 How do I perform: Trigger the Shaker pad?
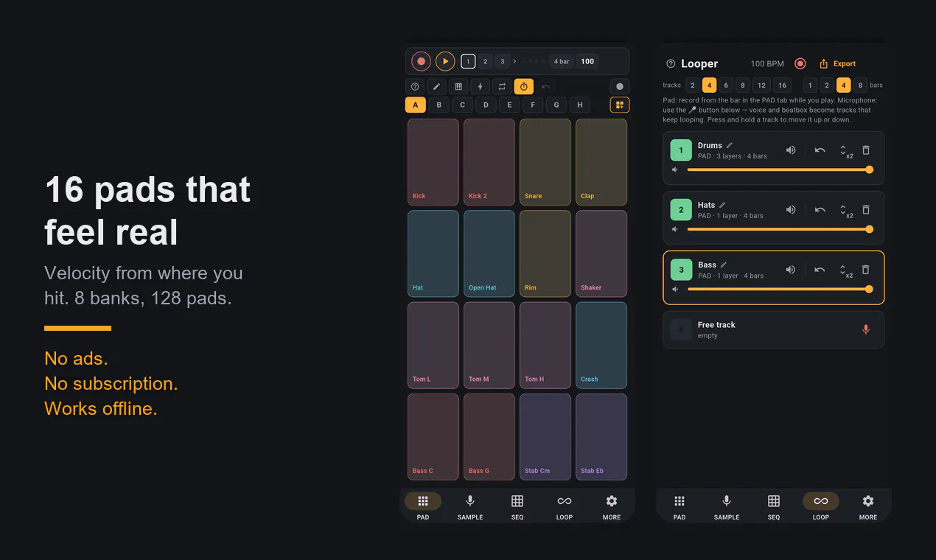[601, 253]
